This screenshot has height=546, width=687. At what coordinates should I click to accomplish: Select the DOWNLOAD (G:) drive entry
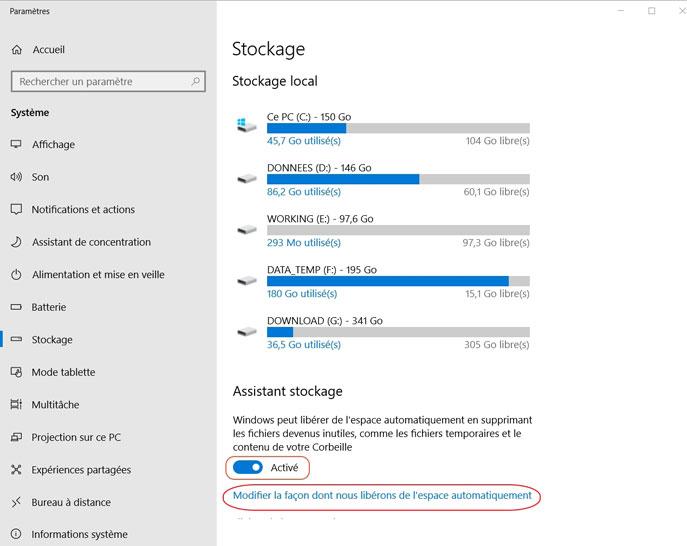[382, 332]
